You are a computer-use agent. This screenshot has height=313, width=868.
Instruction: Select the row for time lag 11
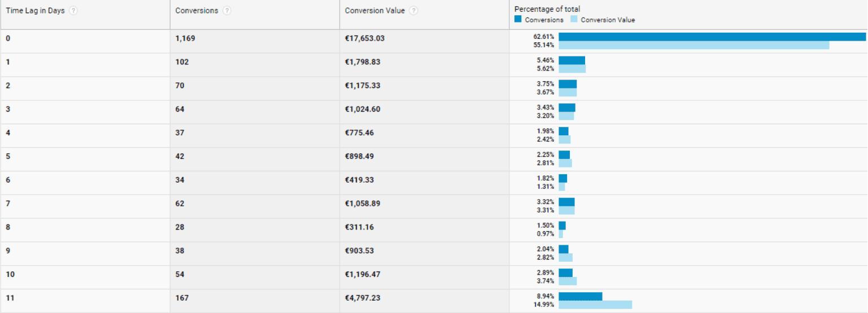click(x=434, y=301)
